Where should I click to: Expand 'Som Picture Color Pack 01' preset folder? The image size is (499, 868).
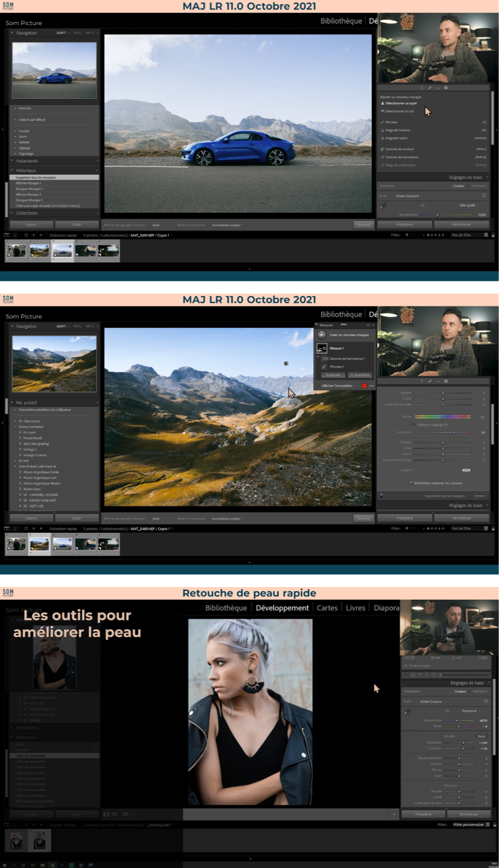point(16,466)
